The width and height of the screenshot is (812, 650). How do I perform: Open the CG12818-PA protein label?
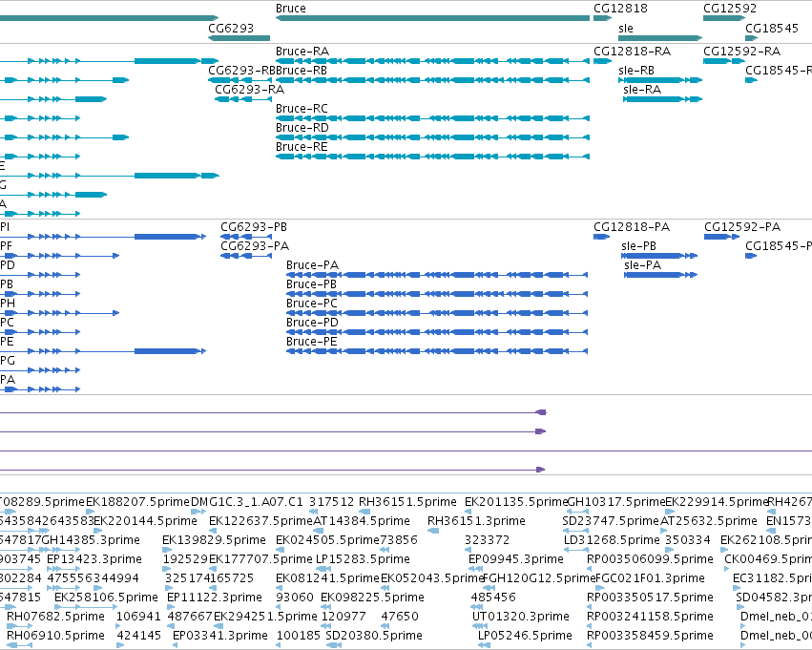[x=632, y=227]
